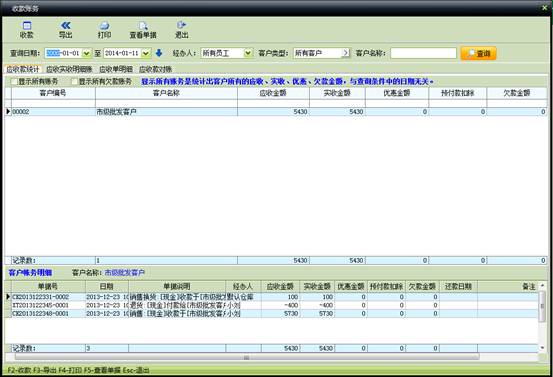The width and height of the screenshot is (553, 377).
Task: Expand the start date dropdown
Action: tap(87, 53)
